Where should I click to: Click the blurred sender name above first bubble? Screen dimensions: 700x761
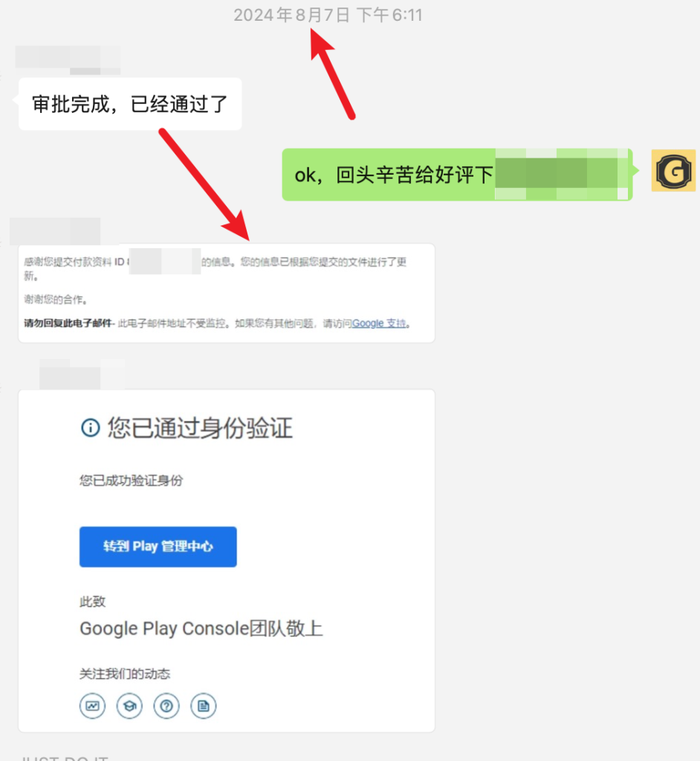(x=68, y=59)
